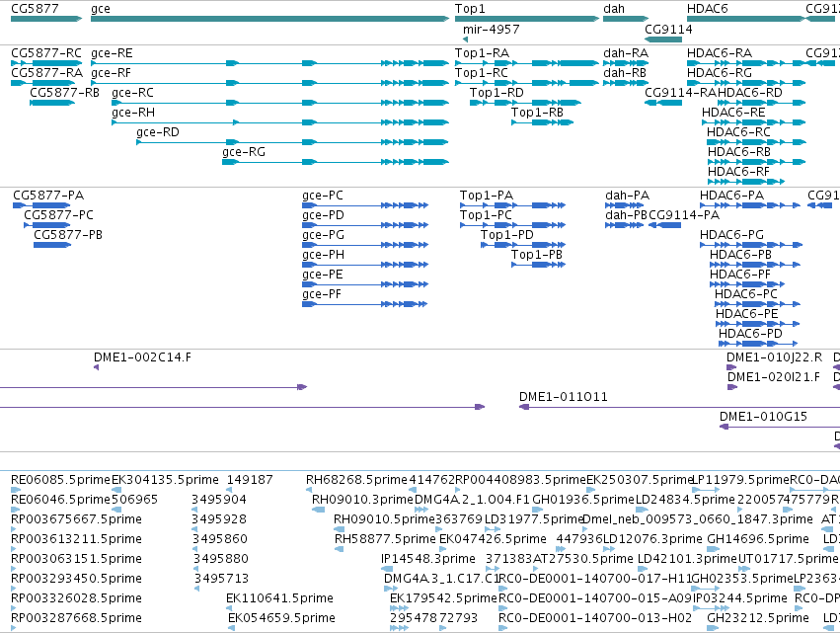The height and width of the screenshot is (633, 840).
Task: Click the Top1-RA transcript
Action: (x=527, y=63)
